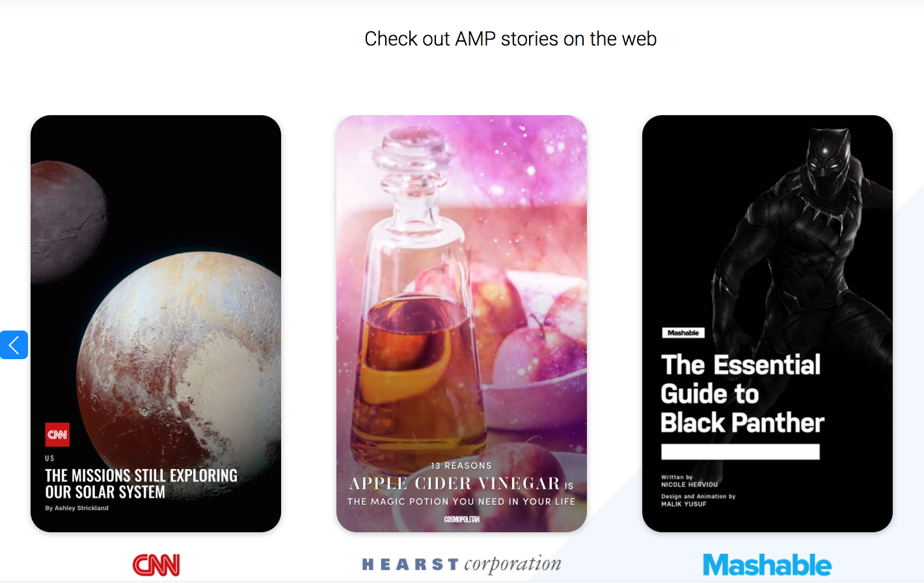The height and width of the screenshot is (583, 924).
Task: Click the blue Mashable logo at bottom
Action: [x=767, y=565]
